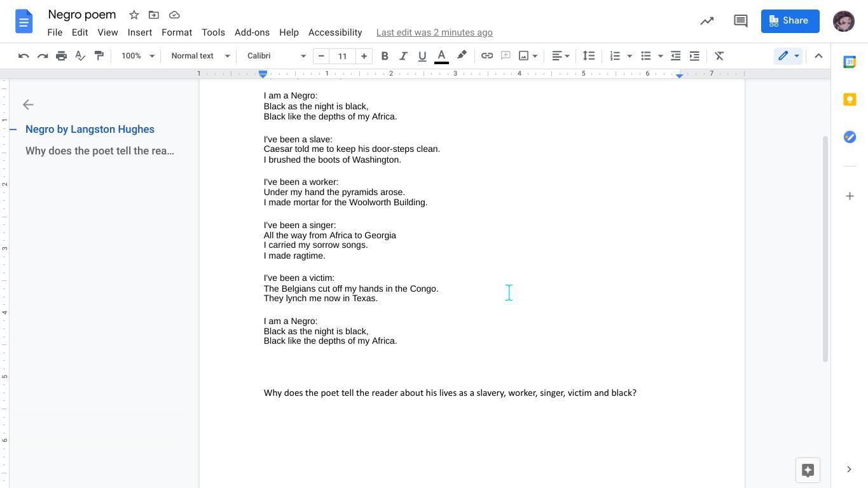Open Google account avatar
Screen dimensions: 868x488
pyautogui.click(x=844, y=21)
